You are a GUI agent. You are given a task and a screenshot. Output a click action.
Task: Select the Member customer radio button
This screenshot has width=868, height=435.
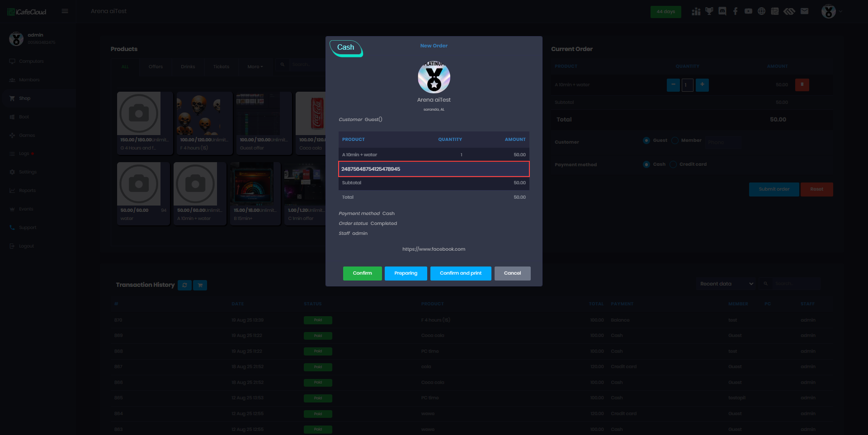pos(675,140)
